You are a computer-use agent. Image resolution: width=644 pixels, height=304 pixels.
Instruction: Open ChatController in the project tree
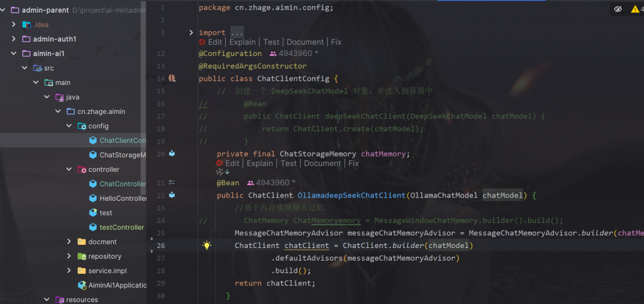click(122, 184)
